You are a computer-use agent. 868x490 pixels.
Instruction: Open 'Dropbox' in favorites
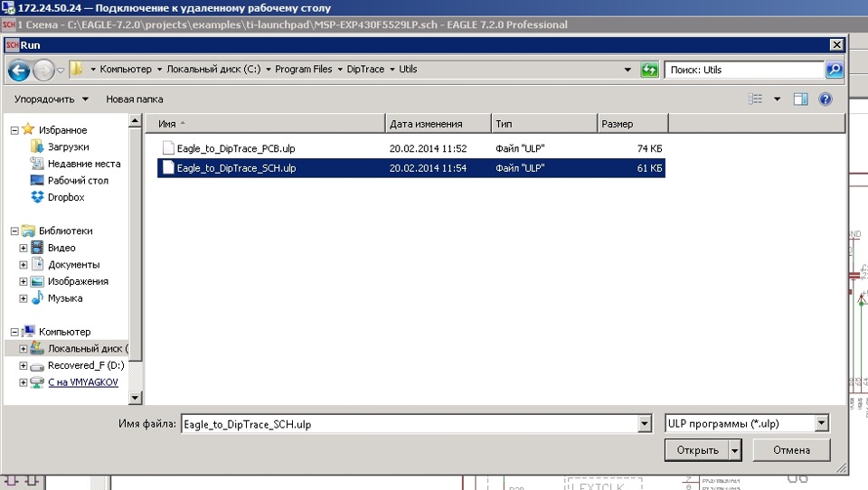[66, 197]
